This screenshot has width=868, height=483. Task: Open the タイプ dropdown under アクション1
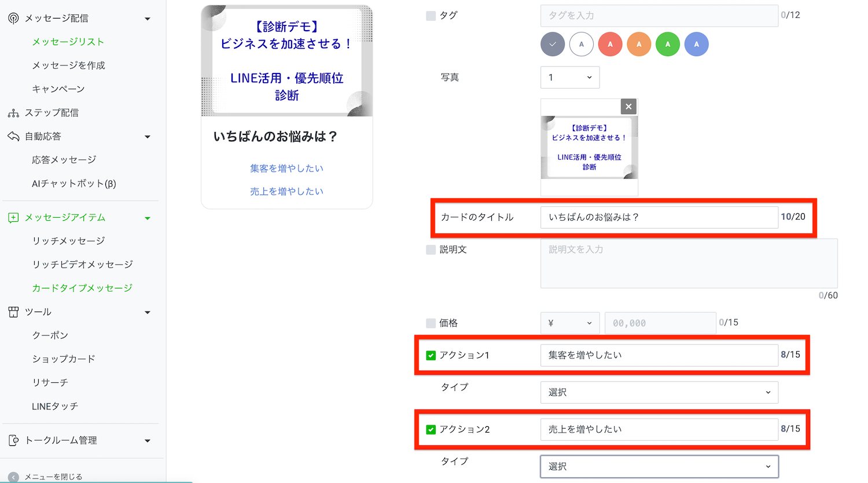(659, 392)
